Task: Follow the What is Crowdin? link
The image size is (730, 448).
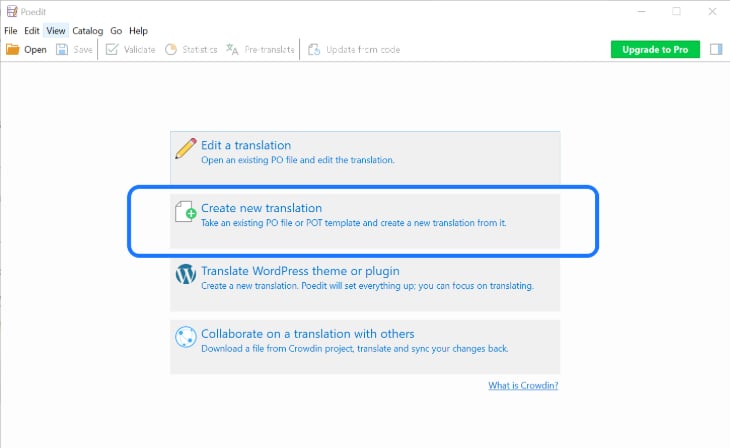Action: 523,386
